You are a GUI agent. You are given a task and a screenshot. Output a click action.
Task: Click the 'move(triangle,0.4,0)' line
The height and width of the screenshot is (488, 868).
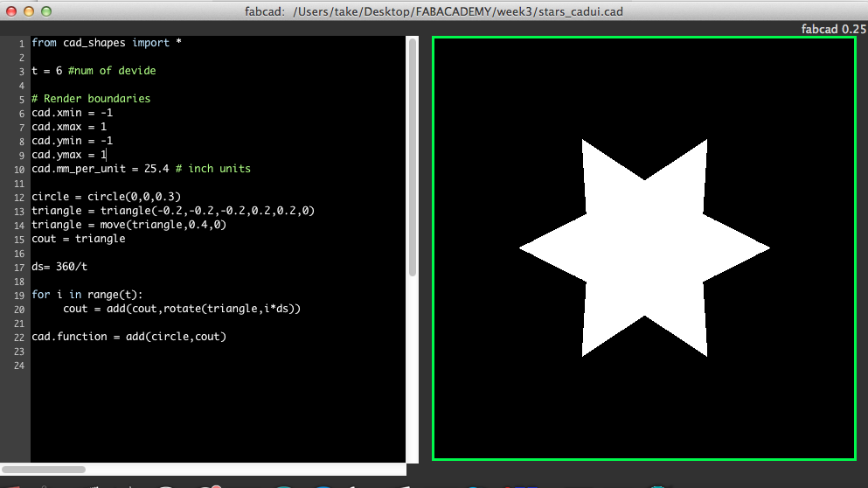[129, 225]
